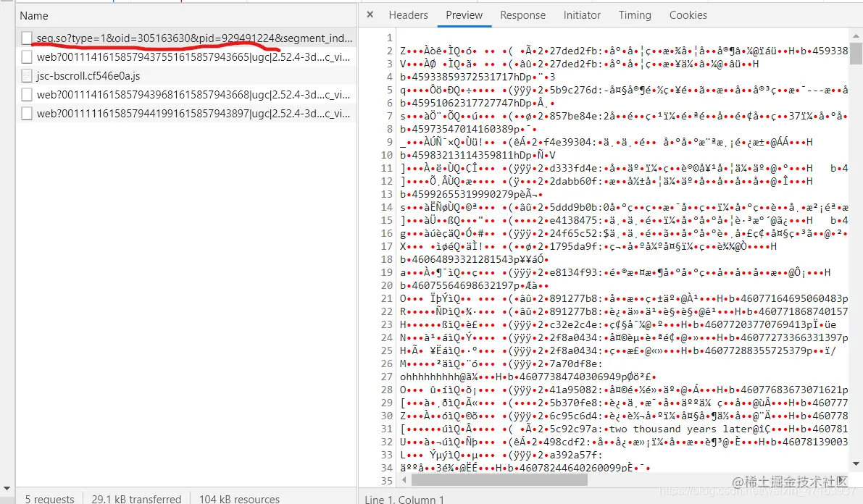Click the seg.so request file icon
The width and height of the screenshot is (863, 504).
(x=26, y=38)
